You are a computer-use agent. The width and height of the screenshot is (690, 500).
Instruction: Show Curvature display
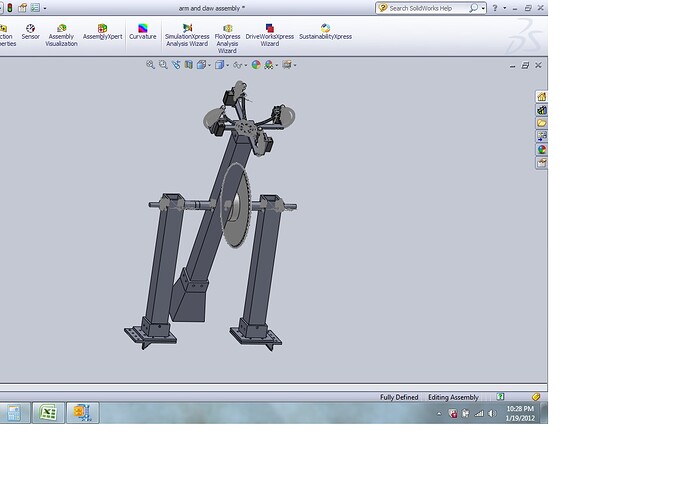143,32
